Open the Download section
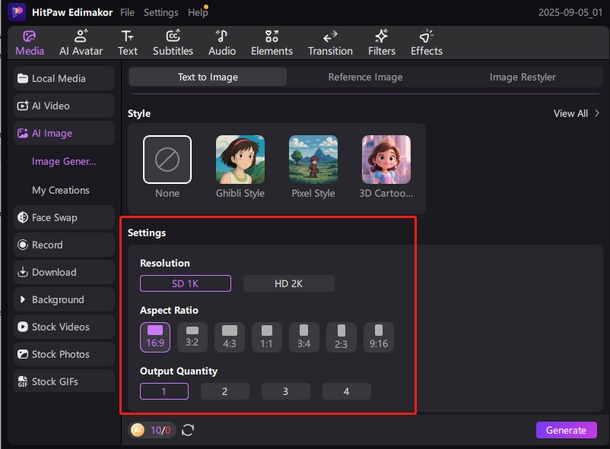Image resolution: width=610 pixels, height=449 pixels. pyautogui.click(x=64, y=272)
